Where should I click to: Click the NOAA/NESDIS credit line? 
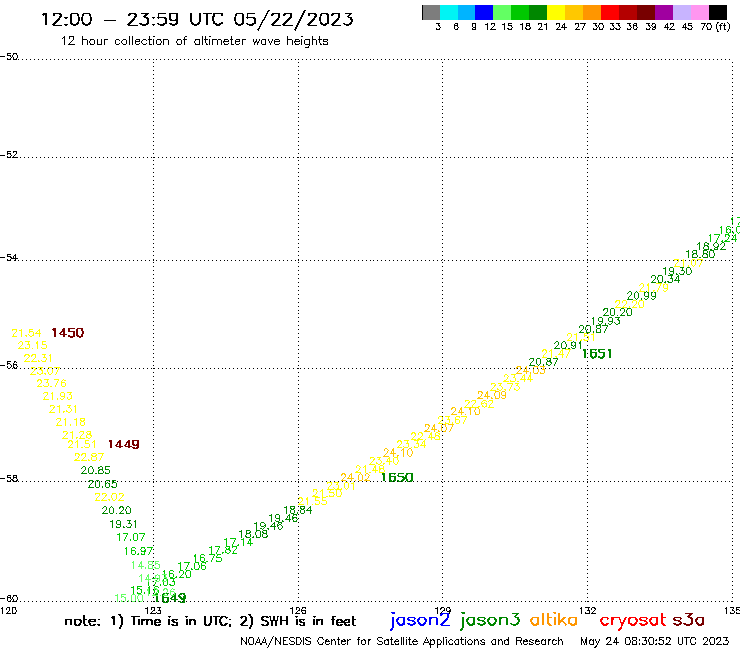tap(402, 641)
